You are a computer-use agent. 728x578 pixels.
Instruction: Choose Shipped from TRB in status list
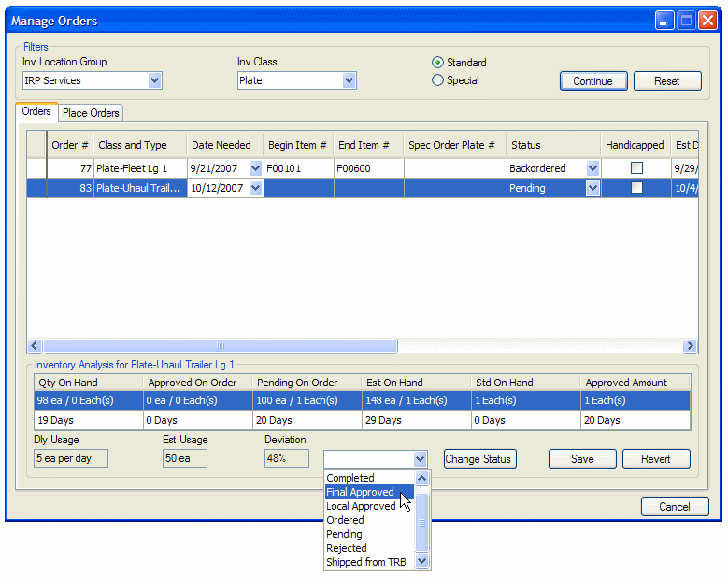(369, 562)
